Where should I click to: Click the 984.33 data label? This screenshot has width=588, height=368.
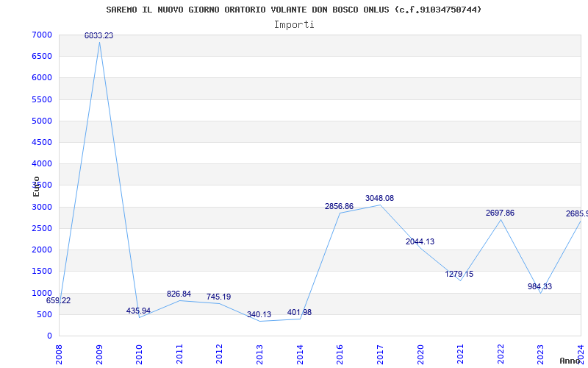(539, 286)
